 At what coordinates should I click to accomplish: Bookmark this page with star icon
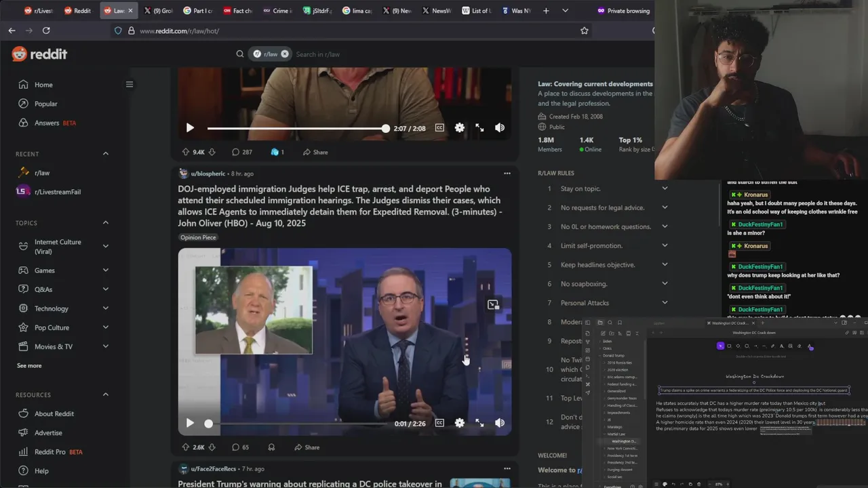(x=584, y=30)
